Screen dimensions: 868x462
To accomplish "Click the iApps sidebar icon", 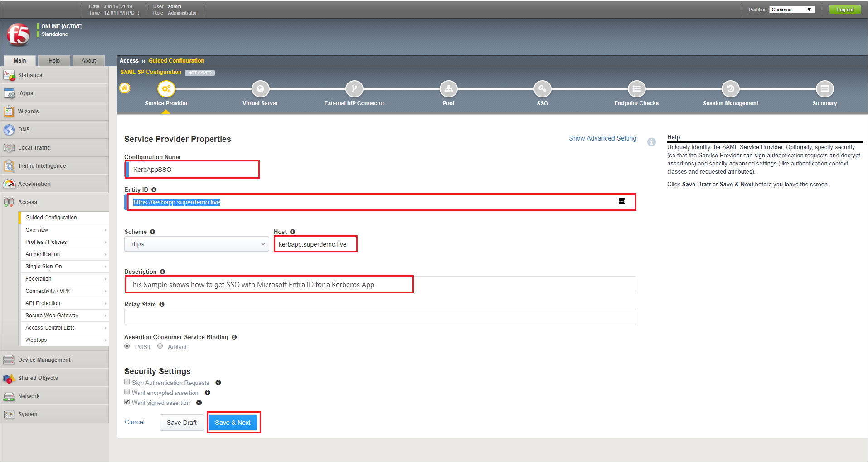I will pos(9,93).
